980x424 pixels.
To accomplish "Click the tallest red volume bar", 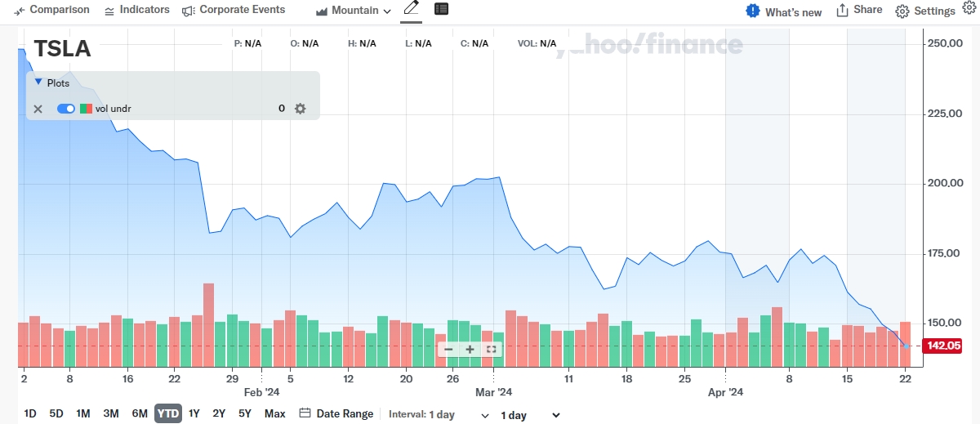I will tap(208, 324).
